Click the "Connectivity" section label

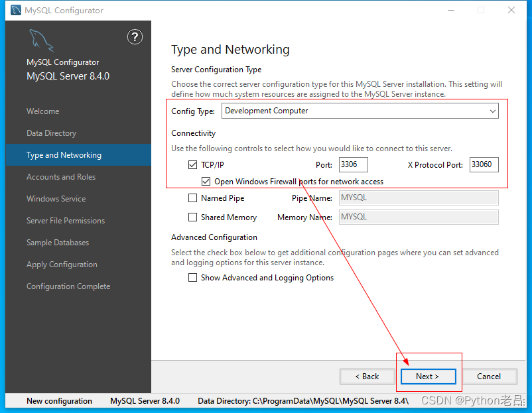[x=194, y=133]
